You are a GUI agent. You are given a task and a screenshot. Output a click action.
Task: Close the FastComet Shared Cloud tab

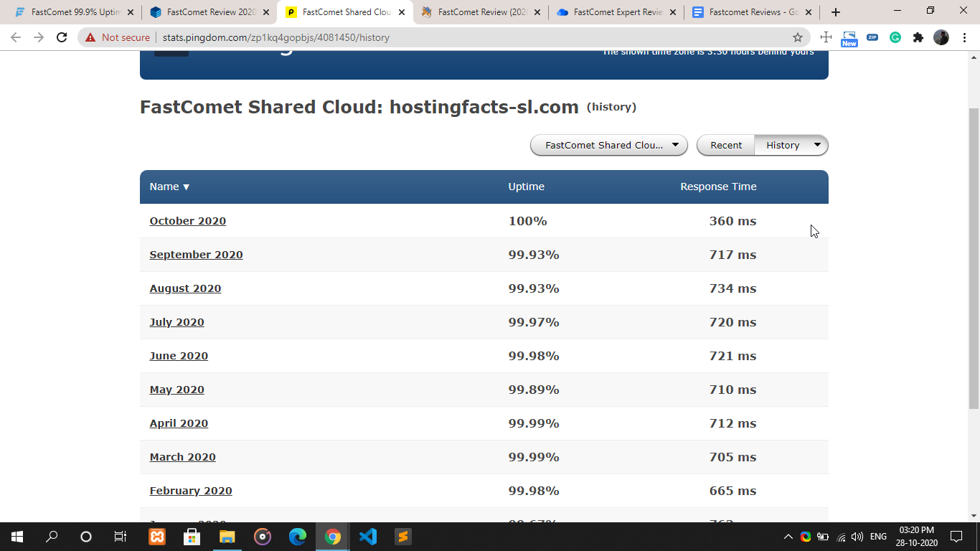coord(402,12)
